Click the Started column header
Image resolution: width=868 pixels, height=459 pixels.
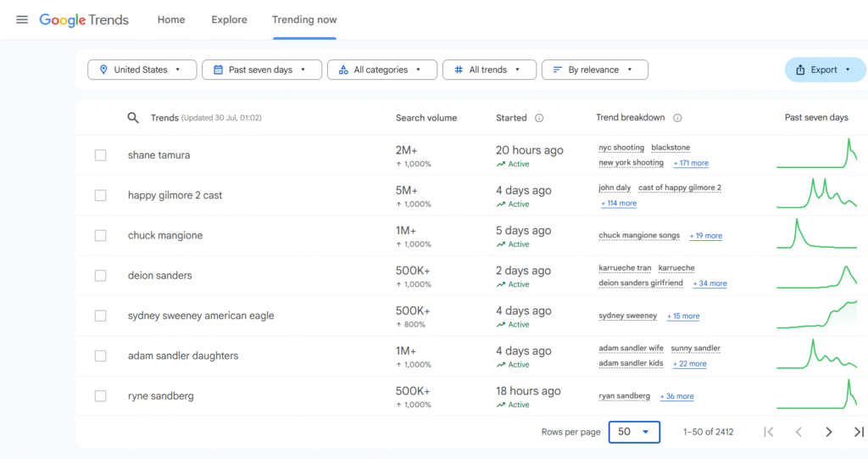tap(511, 118)
